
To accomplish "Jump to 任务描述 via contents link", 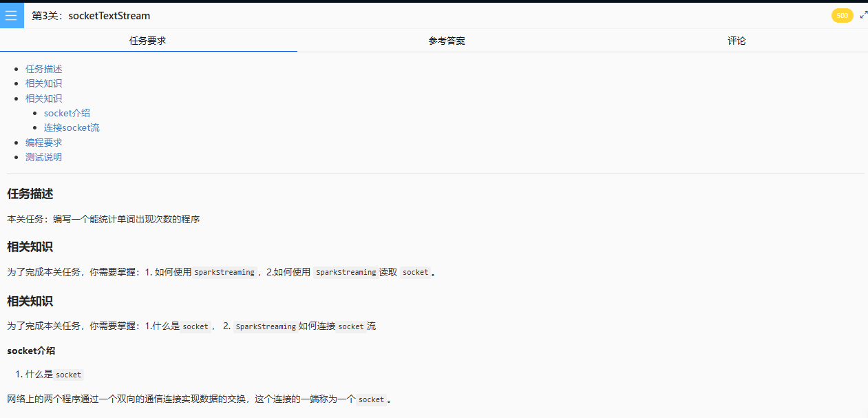I will 44,69.
